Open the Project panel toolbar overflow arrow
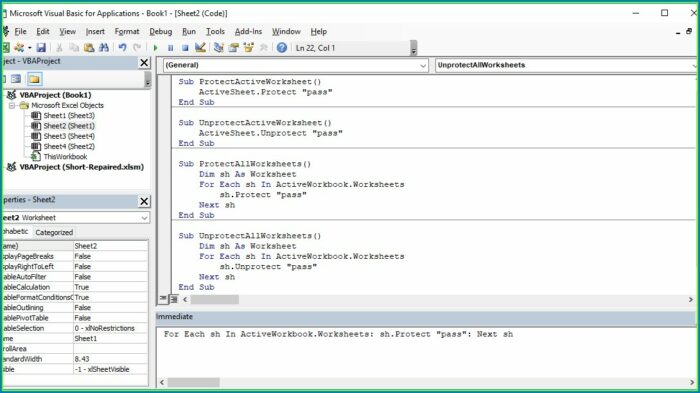The width and height of the screenshot is (700, 393). pos(148,80)
